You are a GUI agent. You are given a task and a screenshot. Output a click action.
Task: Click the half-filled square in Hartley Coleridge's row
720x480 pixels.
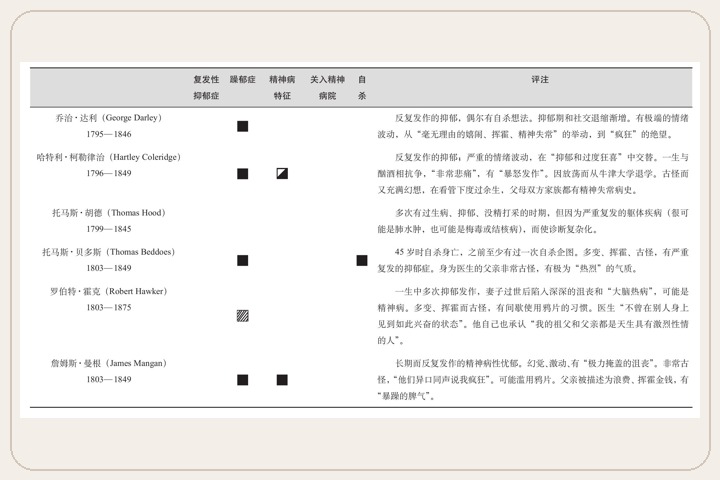(282, 174)
